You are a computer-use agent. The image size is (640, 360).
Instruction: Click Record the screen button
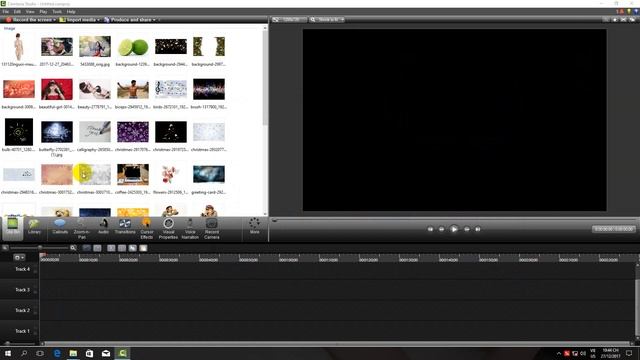pos(29,20)
